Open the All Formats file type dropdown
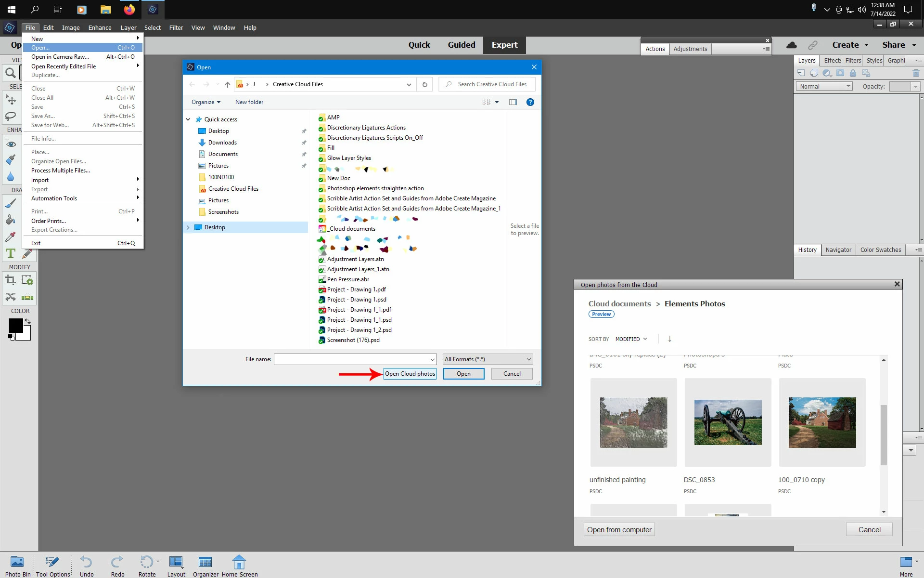Screen dimensions: 924x578 488,359
